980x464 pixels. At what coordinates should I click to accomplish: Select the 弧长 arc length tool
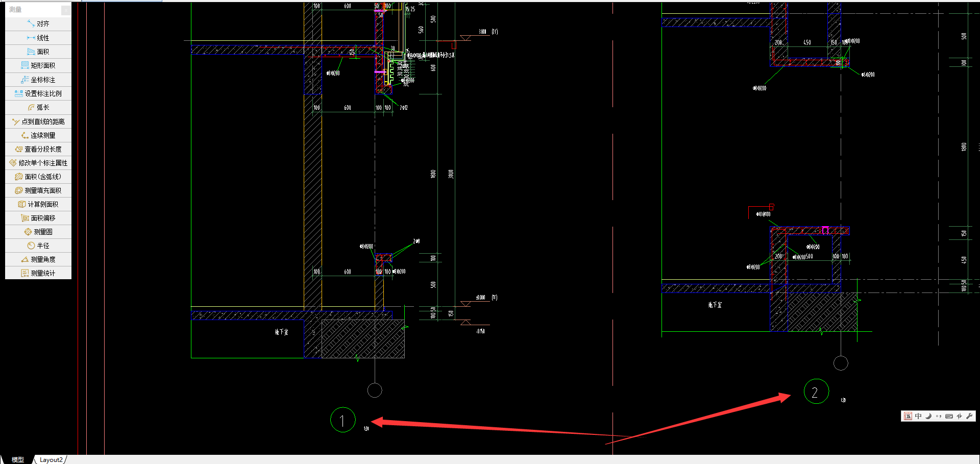point(38,107)
